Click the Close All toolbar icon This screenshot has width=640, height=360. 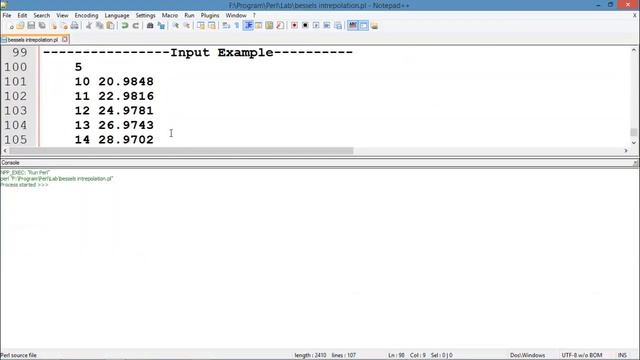64,26
